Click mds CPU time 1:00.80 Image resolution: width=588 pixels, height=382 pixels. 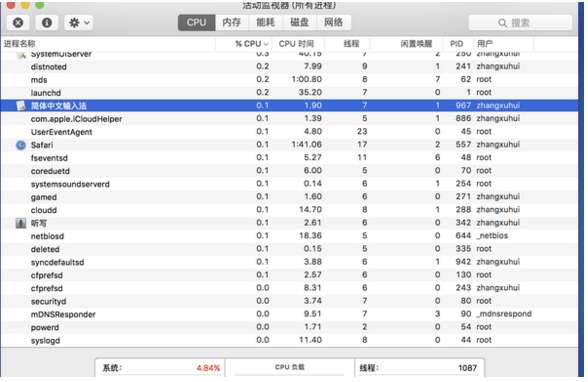pos(306,79)
